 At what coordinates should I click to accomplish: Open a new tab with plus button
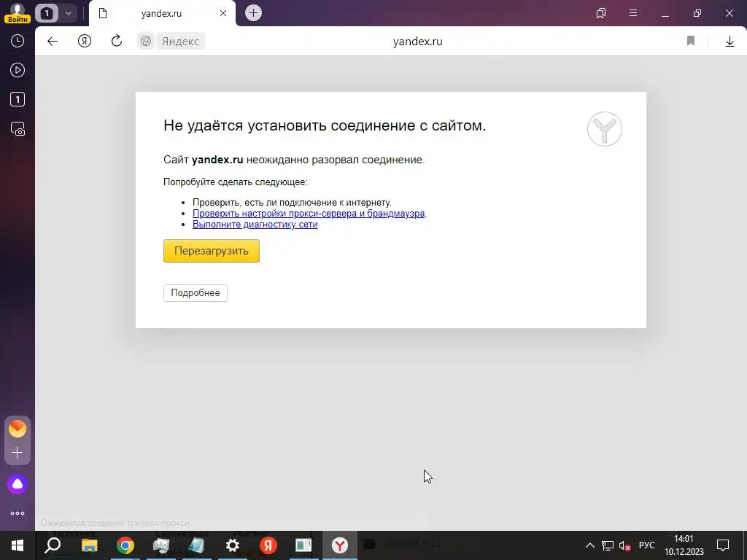point(253,13)
